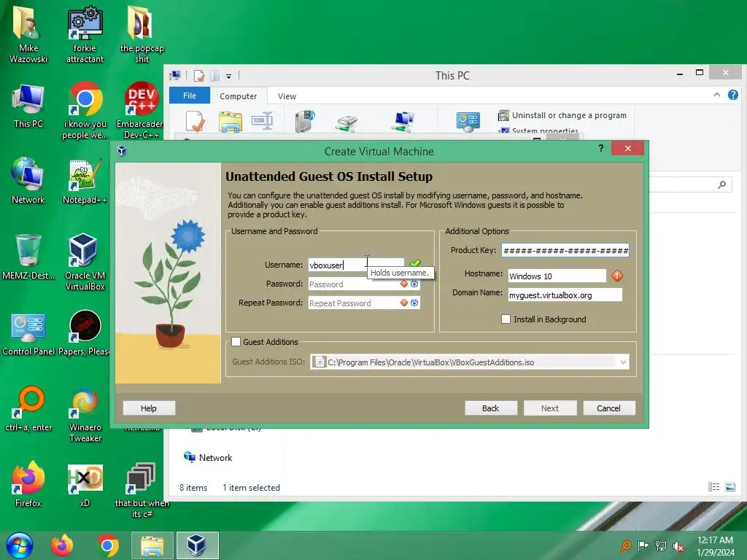The height and width of the screenshot is (560, 747).
Task: Expand the Guest Additions ISO dropdown
Action: click(623, 362)
